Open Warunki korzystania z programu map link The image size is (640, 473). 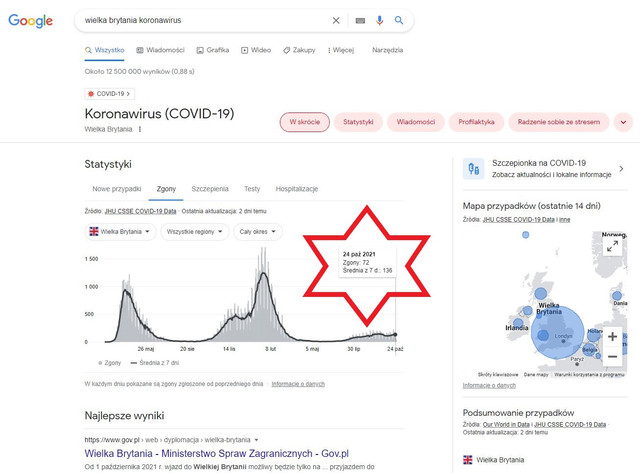[x=589, y=374]
